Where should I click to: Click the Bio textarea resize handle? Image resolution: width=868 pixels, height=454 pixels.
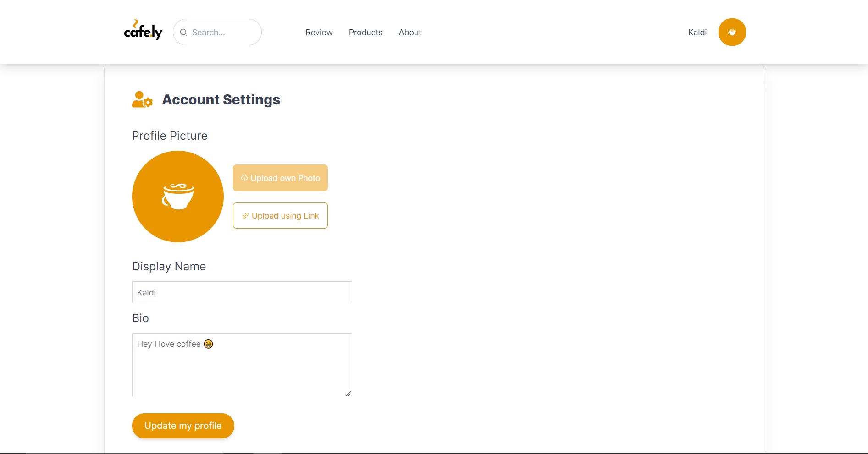click(x=348, y=394)
